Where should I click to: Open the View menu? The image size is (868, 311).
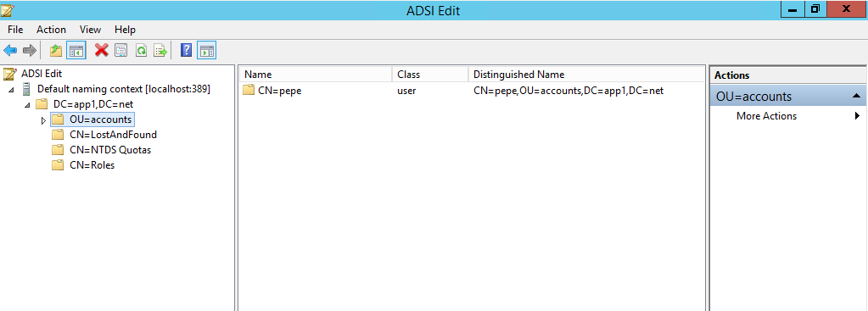[x=90, y=30]
